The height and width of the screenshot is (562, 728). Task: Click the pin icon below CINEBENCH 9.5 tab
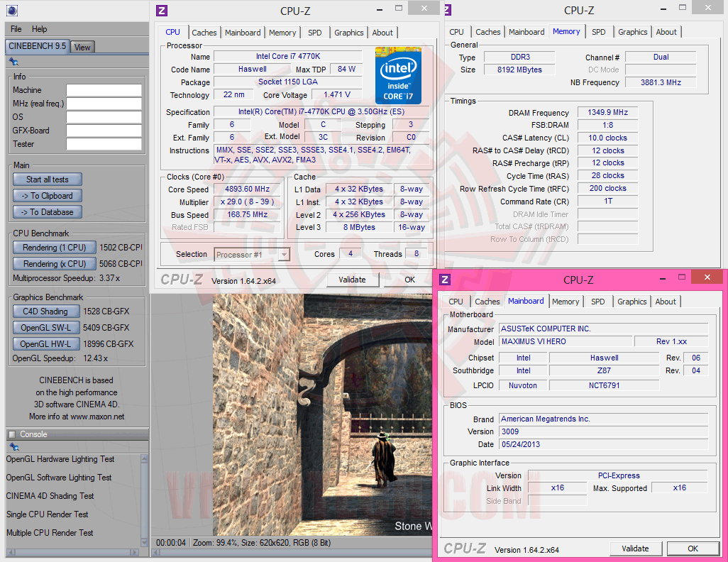click(x=13, y=62)
